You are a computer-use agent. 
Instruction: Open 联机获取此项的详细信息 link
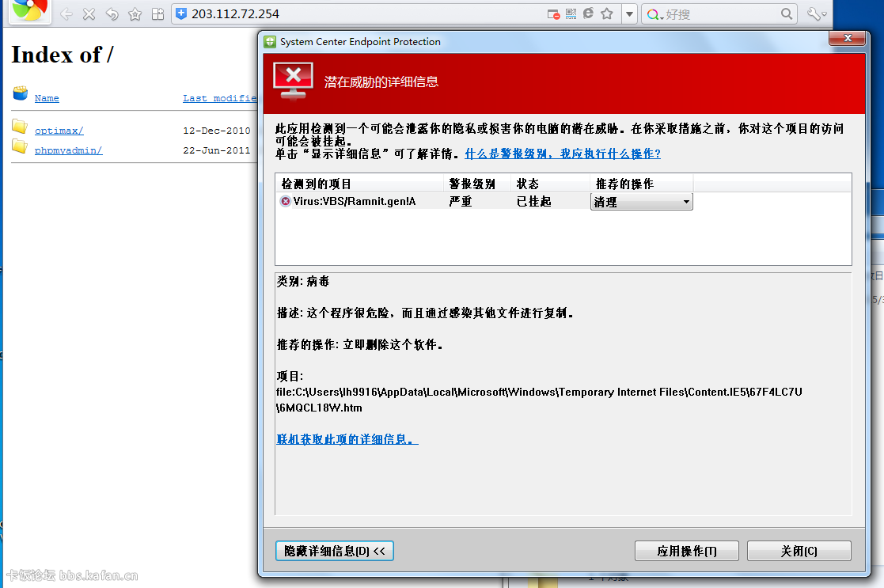click(x=347, y=439)
